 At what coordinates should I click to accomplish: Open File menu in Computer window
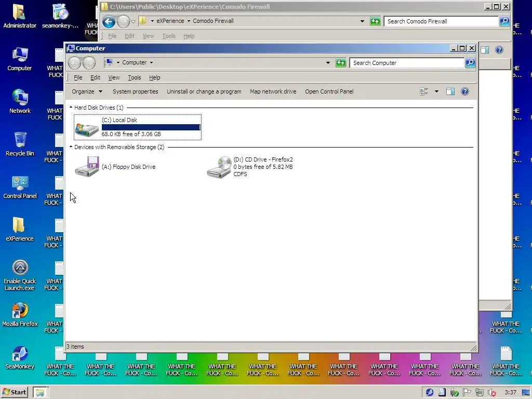pos(78,78)
